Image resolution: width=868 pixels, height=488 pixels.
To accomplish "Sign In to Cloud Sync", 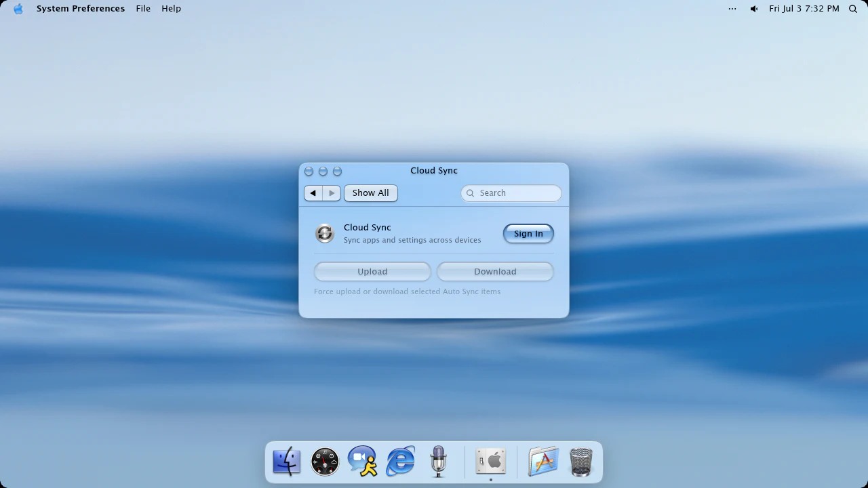I will tap(528, 234).
